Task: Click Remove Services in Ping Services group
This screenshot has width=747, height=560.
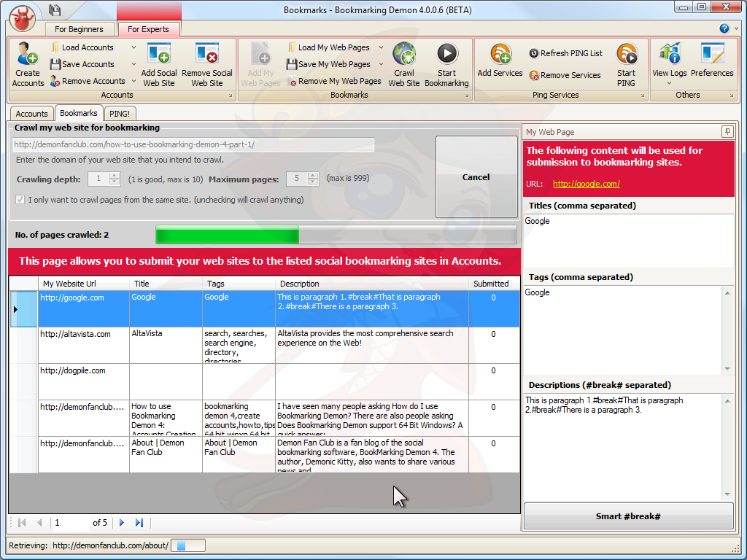Action: click(x=565, y=75)
